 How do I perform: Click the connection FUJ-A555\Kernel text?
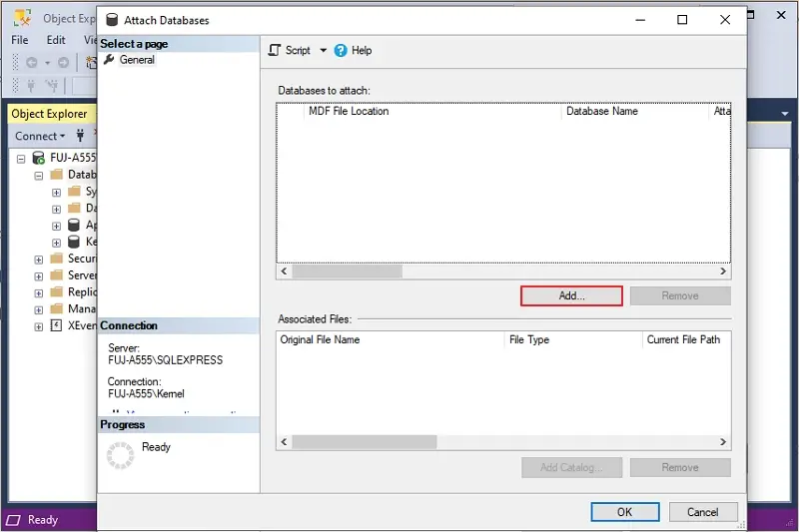(146, 393)
